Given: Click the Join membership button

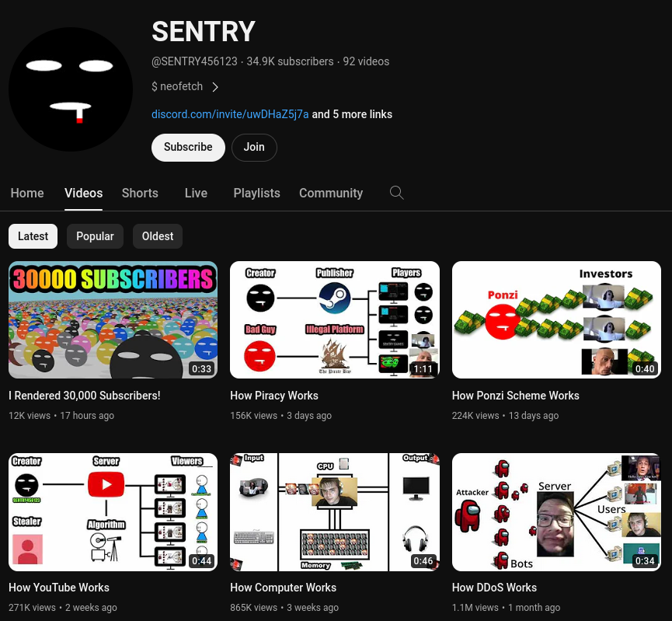Looking at the screenshot, I should point(254,148).
